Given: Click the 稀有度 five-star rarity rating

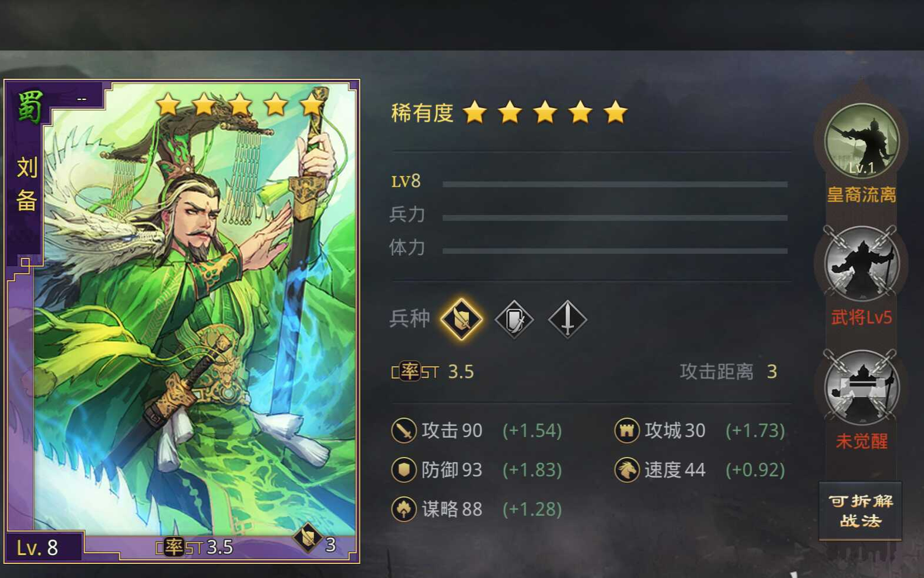Looking at the screenshot, I should click(x=510, y=112).
